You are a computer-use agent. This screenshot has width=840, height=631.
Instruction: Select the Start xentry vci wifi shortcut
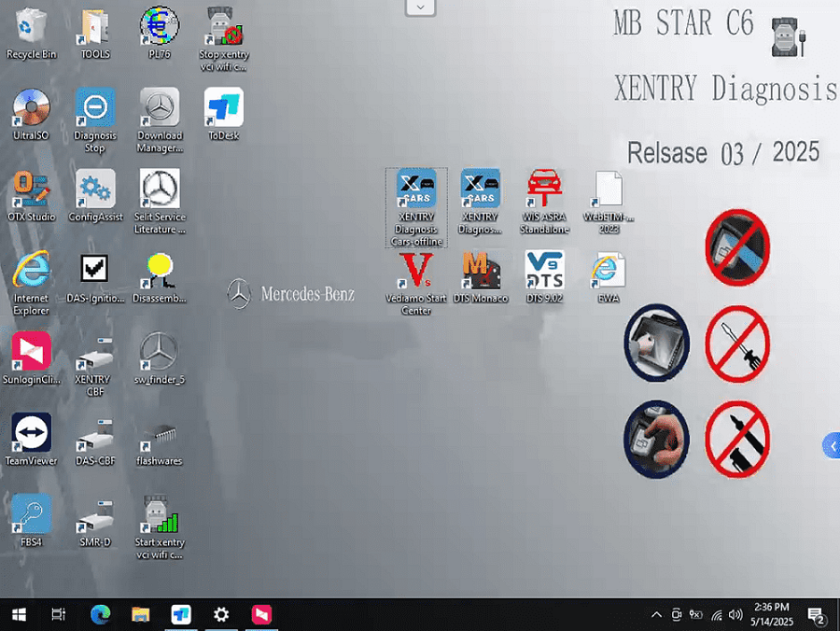(160, 527)
